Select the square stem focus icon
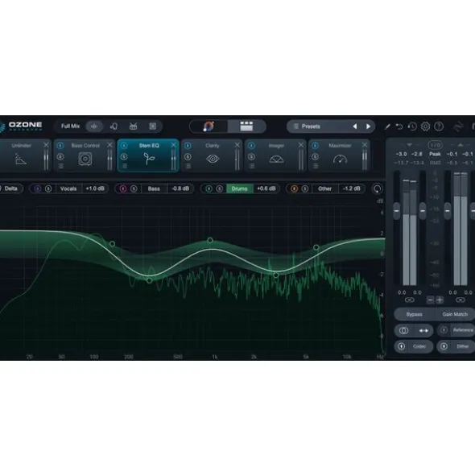 click(153, 126)
